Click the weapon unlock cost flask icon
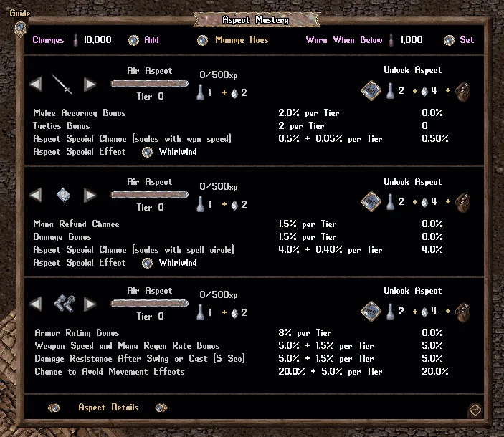This screenshot has width=504, height=437. (390, 91)
